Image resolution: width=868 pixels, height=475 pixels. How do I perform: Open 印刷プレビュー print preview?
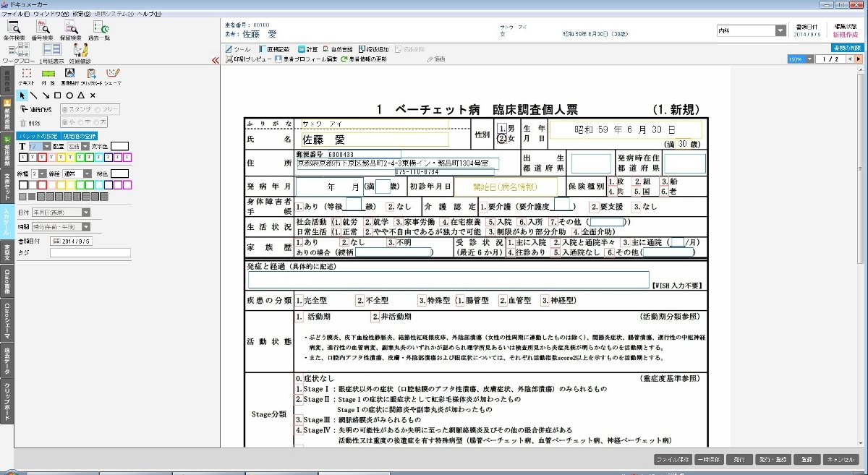click(x=248, y=59)
